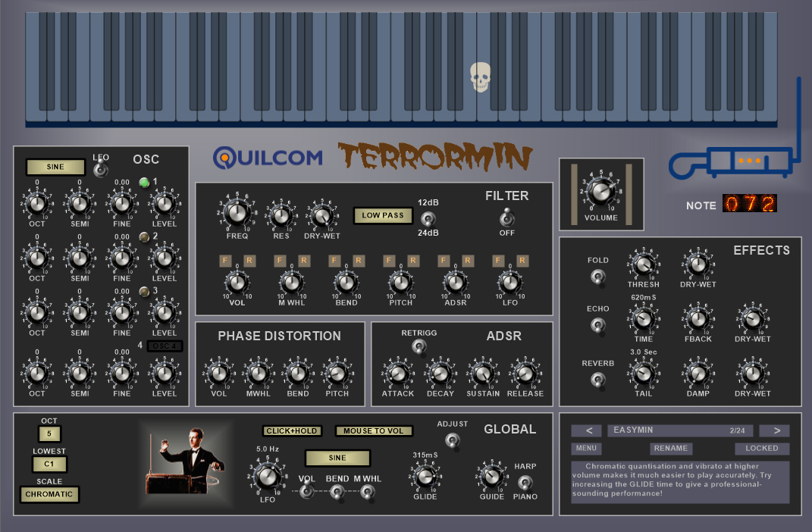Click the GLIDE knob
Screen dimensions: 812x532
(x=425, y=476)
